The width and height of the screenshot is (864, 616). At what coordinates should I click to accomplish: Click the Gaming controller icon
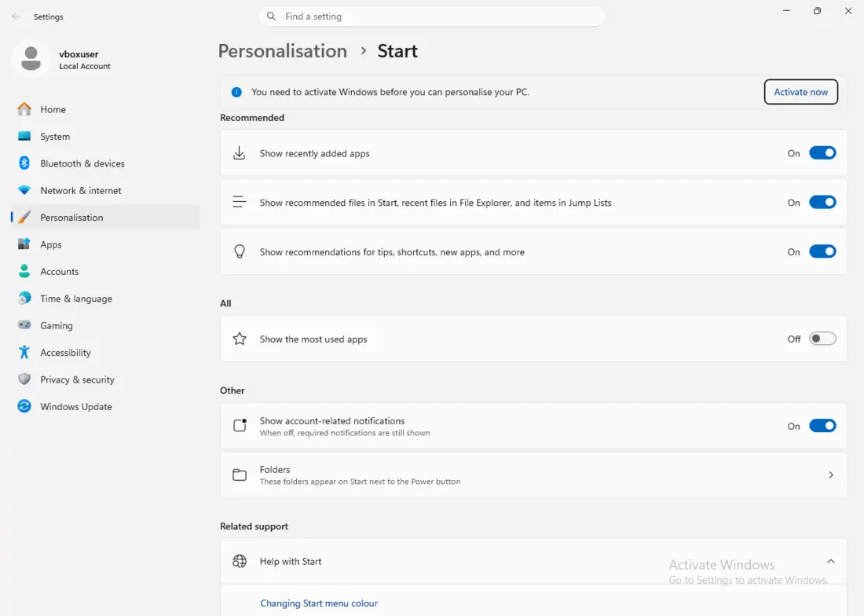coord(24,325)
